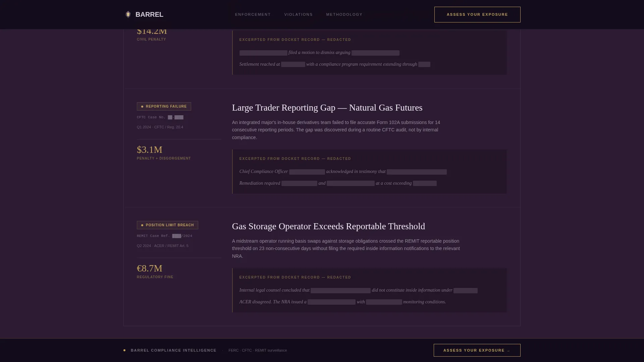Image resolution: width=644 pixels, height=362 pixels.
Task: Click the header Assess Your Exposure button
Action: [x=477, y=14]
